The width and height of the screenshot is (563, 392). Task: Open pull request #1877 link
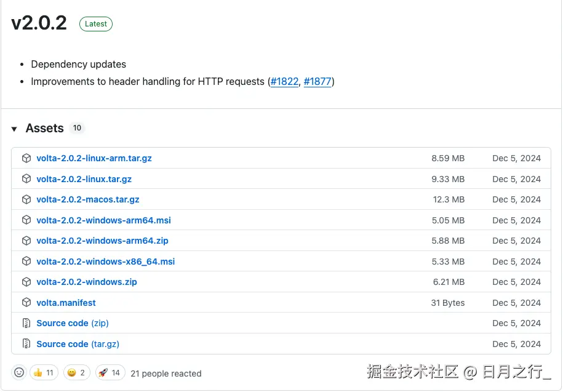click(317, 81)
